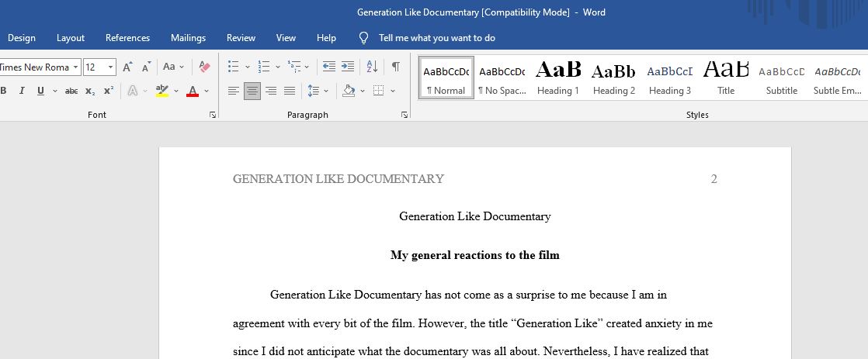This screenshot has width=868, height=359.
Task: Click the Shading paint bucket icon
Action: [348, 91]
